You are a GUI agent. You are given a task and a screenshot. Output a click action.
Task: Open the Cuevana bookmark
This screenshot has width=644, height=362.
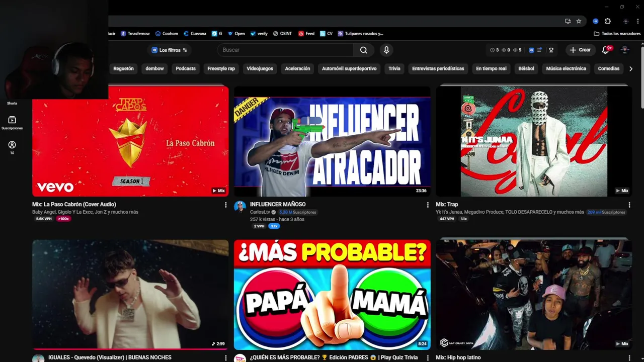[x=195, y=34]
